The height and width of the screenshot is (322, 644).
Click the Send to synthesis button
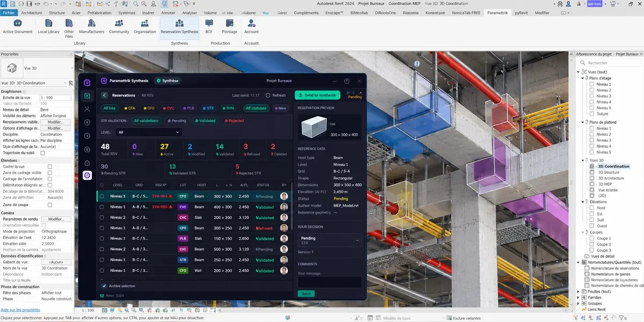pyautogui.click(x=317, y=95)
